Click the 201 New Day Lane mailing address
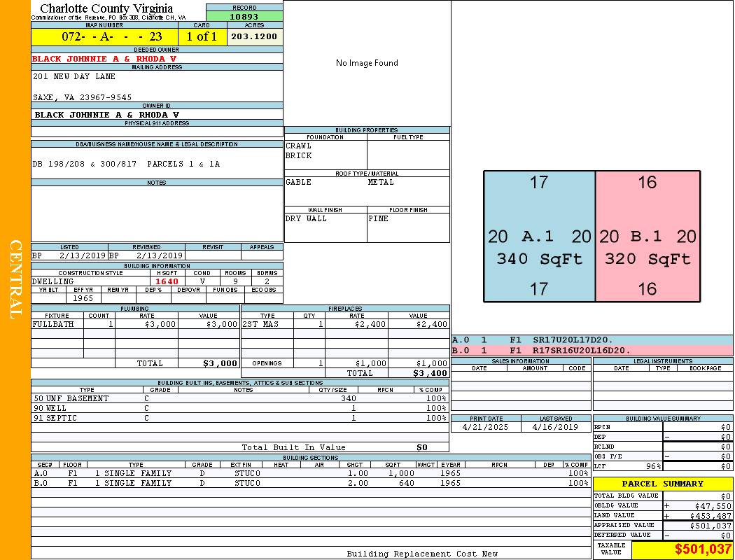Viewport: 735px width, 560px height. tap(74, 76)
